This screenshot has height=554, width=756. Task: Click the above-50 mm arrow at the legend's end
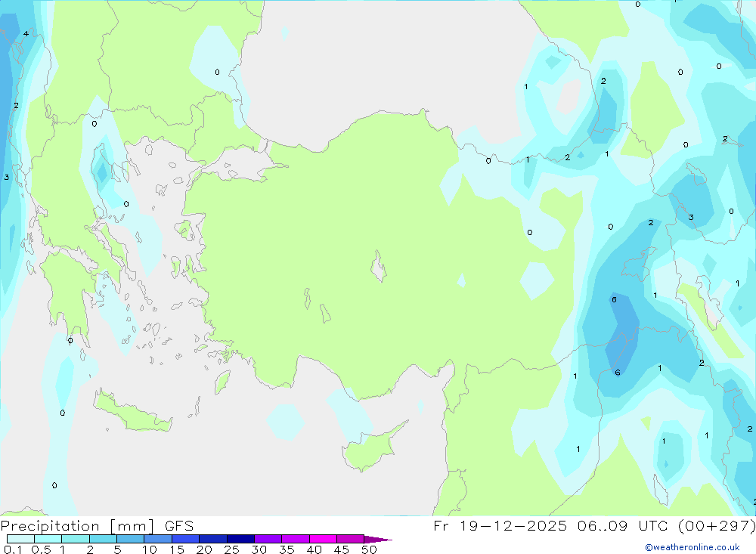[377, 540]
